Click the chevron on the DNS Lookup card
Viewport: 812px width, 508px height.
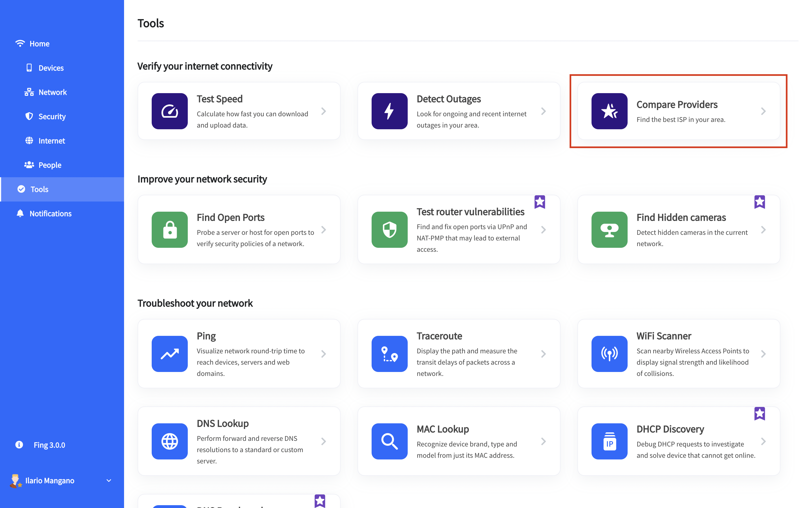coord(323,441)
